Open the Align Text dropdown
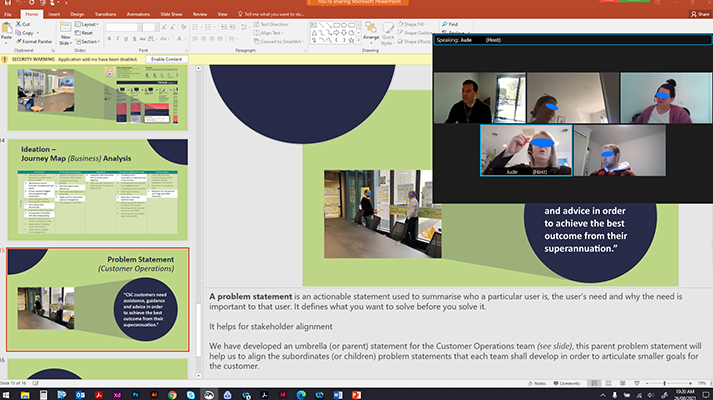This screenshot has width=713, height=400. coord(269,33)
